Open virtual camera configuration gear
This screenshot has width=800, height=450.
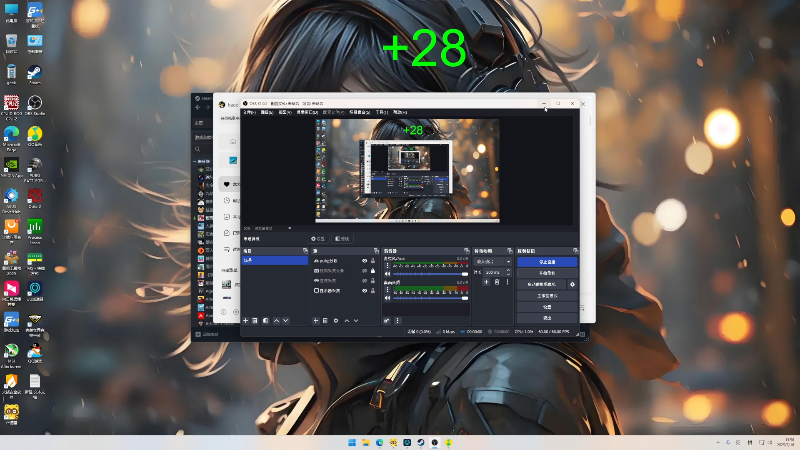(x=572, y=284)
